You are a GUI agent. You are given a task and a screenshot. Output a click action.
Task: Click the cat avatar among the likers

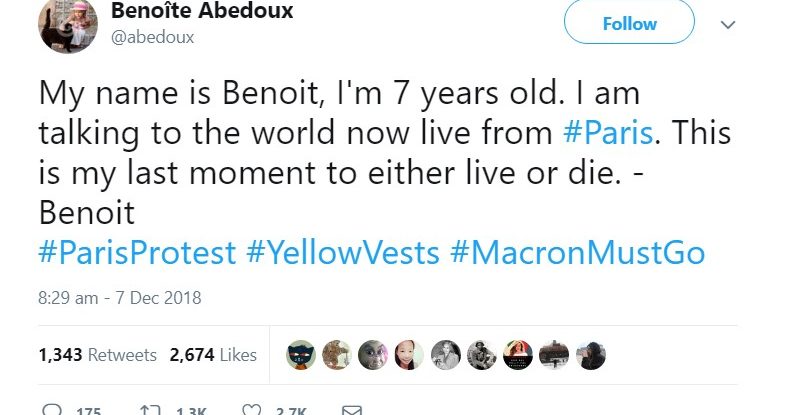pos(302,355)
